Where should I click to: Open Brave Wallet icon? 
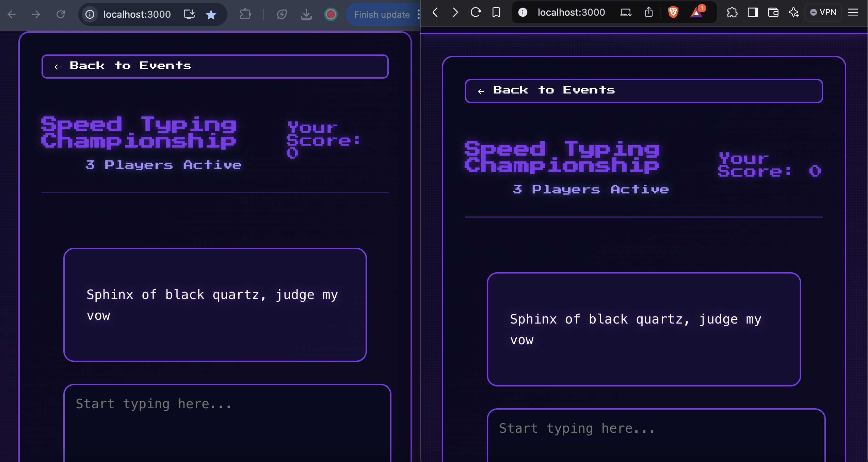[x=773, y=13]
